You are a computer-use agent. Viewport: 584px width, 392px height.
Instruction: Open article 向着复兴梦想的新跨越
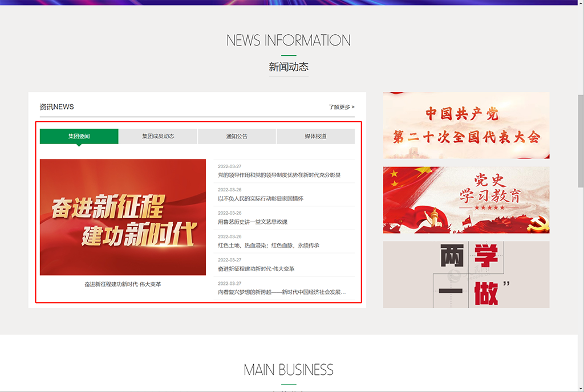(x=282, y=292)
